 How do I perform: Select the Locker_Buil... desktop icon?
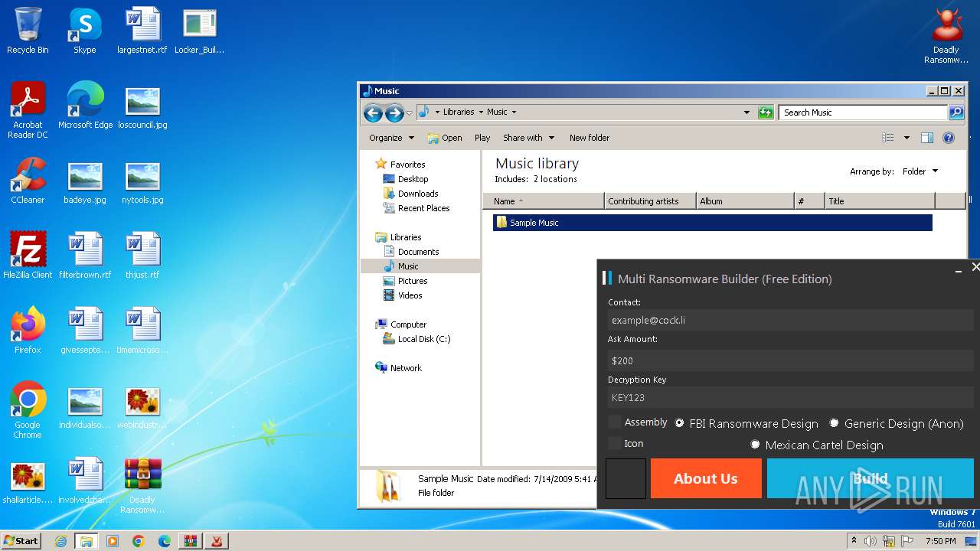(199, 31)
